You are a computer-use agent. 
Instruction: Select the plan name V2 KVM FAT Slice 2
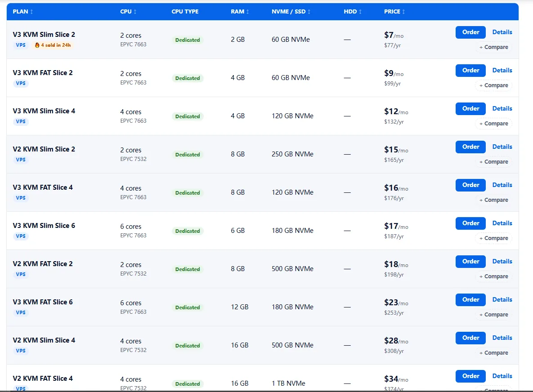click(42, 264)
